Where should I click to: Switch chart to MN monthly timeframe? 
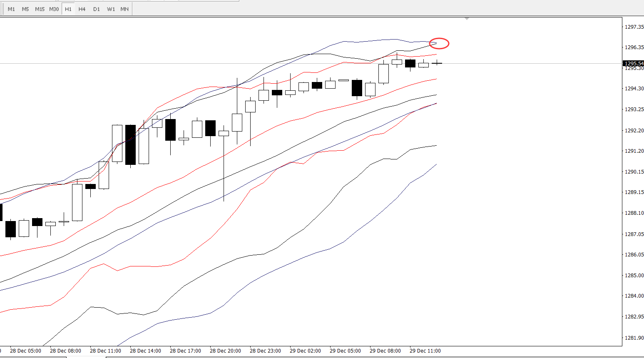coord(124,9)
